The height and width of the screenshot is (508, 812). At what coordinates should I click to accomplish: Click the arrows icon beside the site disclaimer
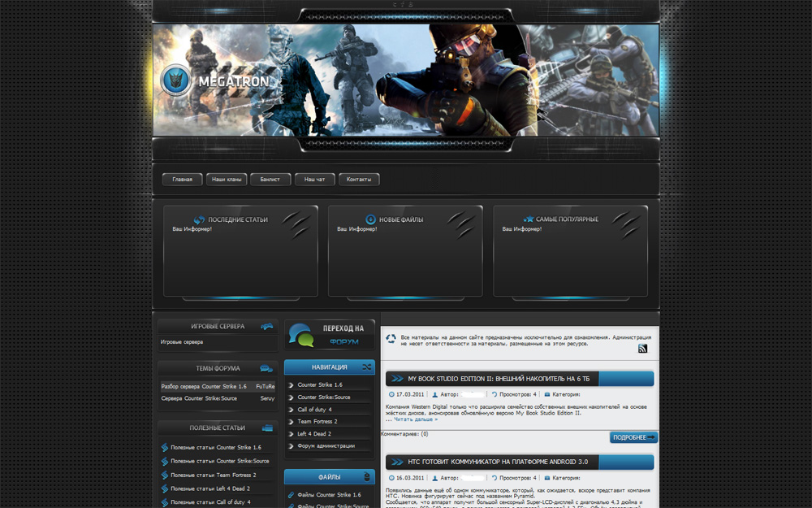391,339
